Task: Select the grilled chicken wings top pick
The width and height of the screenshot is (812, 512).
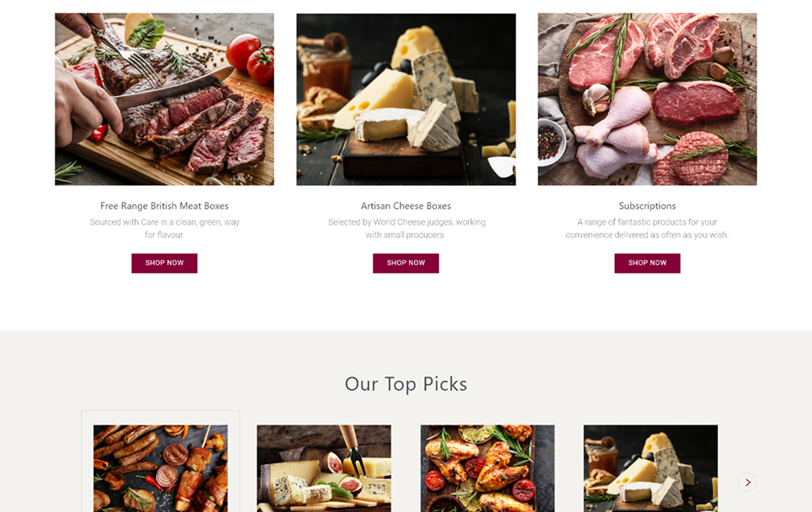Action: click(487, 468)
